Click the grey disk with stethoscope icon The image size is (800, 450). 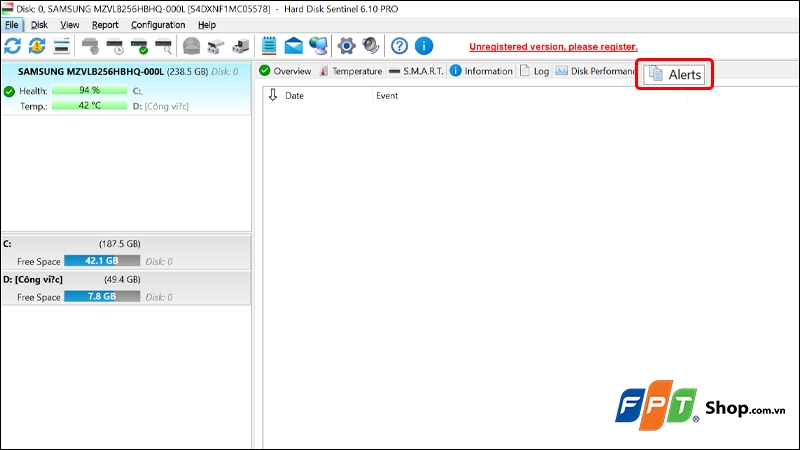tap(90, 46)
